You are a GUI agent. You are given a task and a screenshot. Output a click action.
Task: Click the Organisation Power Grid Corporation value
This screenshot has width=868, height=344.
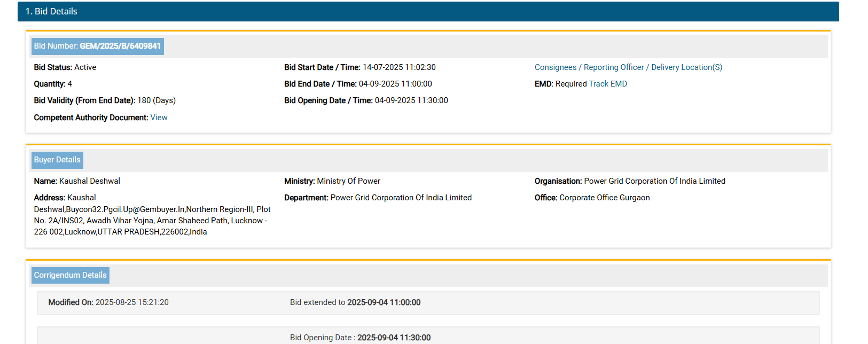click(x=654, y=181)
